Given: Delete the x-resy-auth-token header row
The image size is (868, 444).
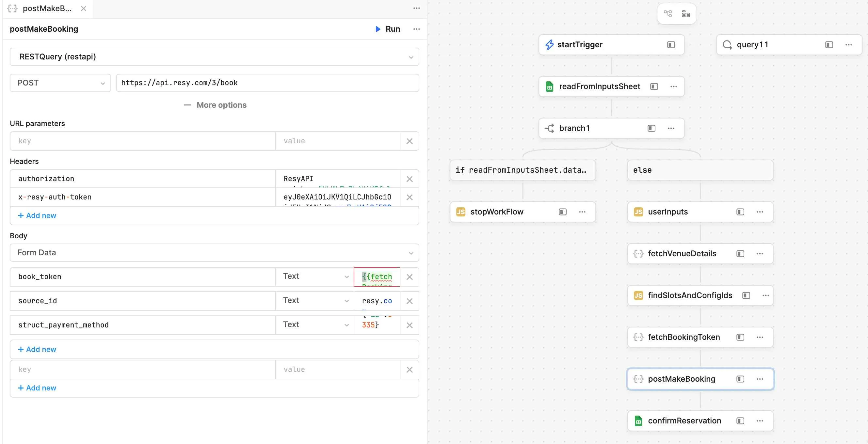Looking at the screenshot, I should pos(410,197).
